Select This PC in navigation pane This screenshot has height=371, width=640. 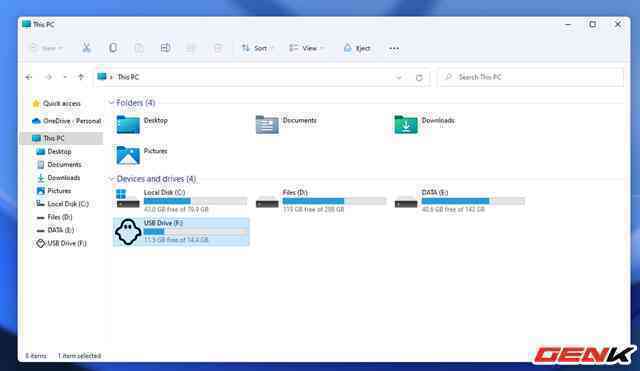62,138
